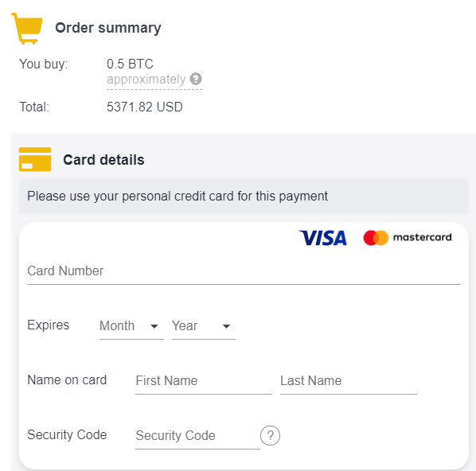Click the Year dropdown arrow
Image resolution: width=476 pixels, height=471 pixels.
(x=226, y=326)
